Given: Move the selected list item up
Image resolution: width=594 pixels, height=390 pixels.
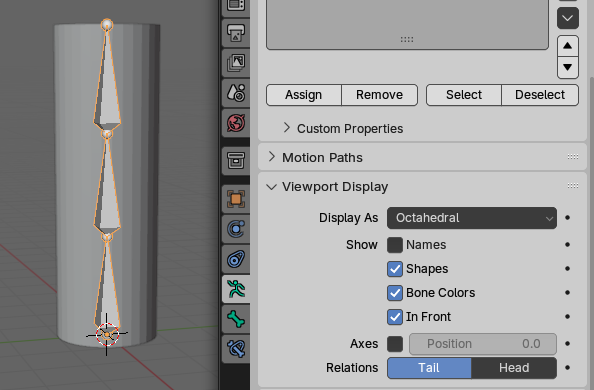Looking at the screenshot, I should 567,46.
